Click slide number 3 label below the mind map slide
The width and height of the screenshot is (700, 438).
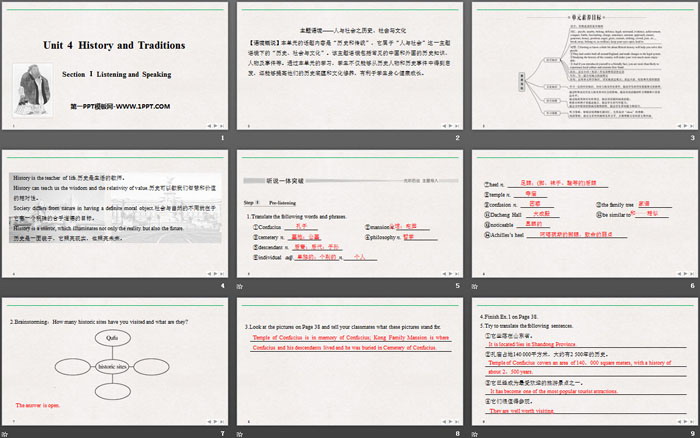point(692,138)
